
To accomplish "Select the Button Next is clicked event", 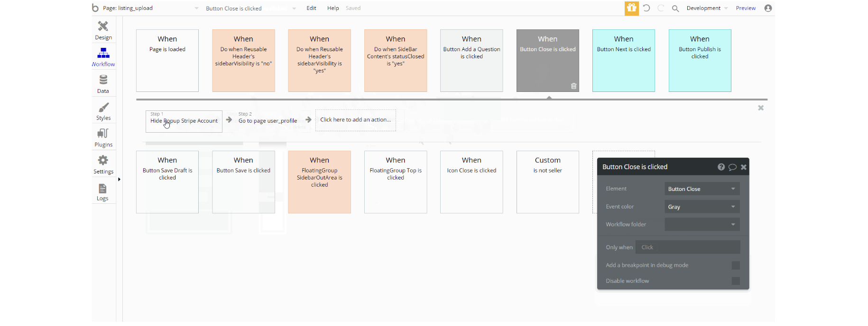I will pyautogui.click(x=623, y=60).
